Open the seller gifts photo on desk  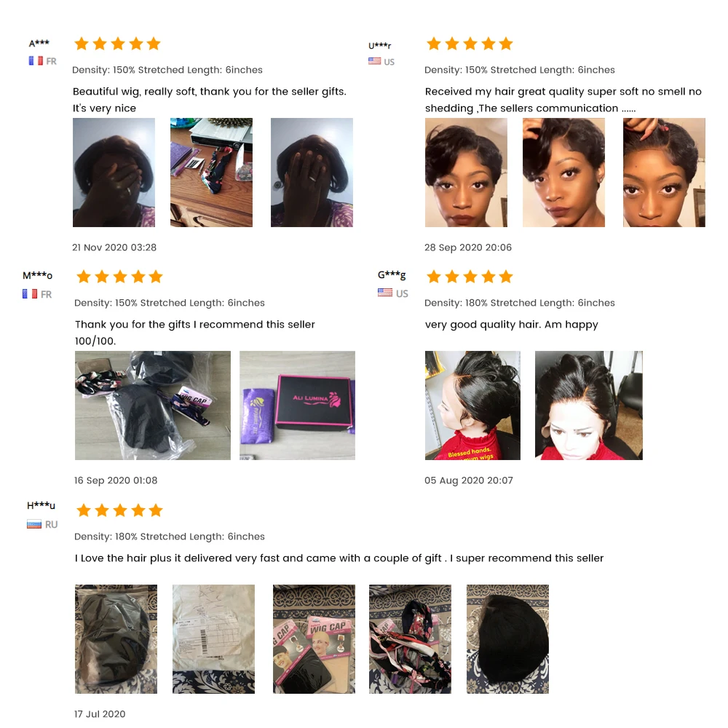(211, 173)
